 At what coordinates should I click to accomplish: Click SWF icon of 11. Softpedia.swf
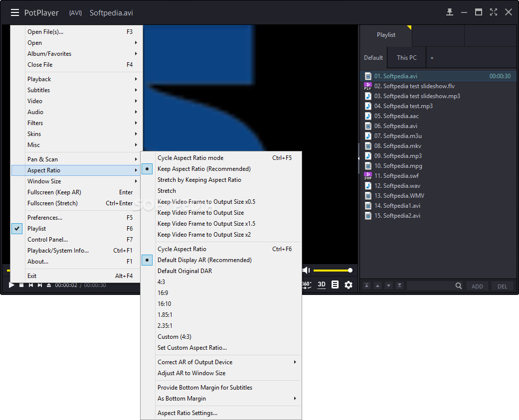click(x=368, y=175)
